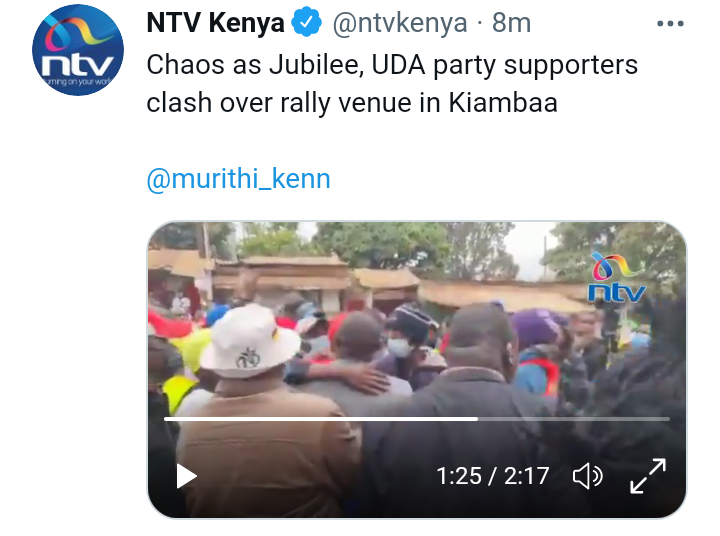The image size is (720, 536).
Task: Click the NTV Kenya display name
Action: pyautogui.click(x=215, y=23)
